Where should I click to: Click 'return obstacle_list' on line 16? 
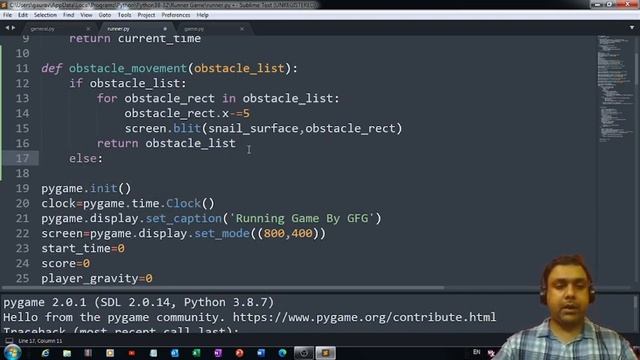(x=166, y=143)
